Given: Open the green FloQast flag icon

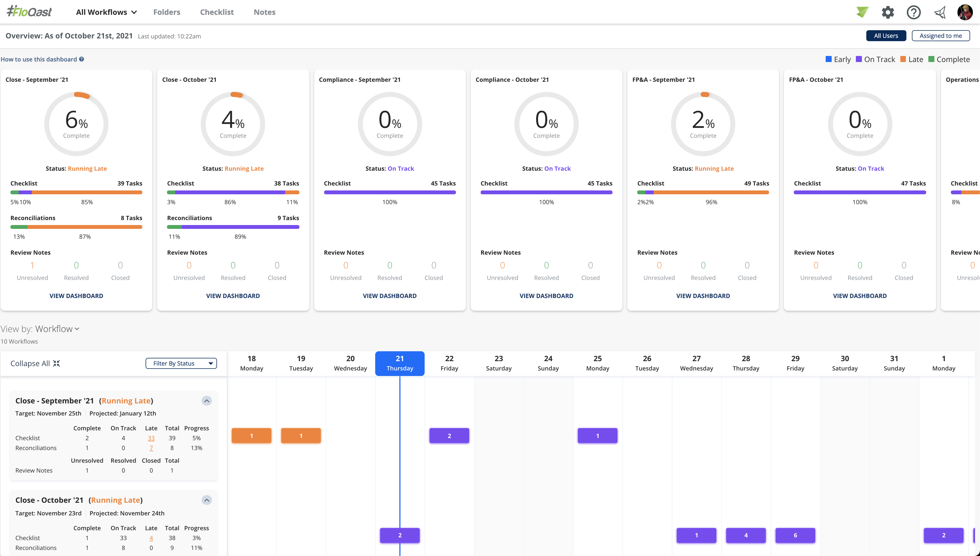Looking at the screenshot, I should click(862, 12).
